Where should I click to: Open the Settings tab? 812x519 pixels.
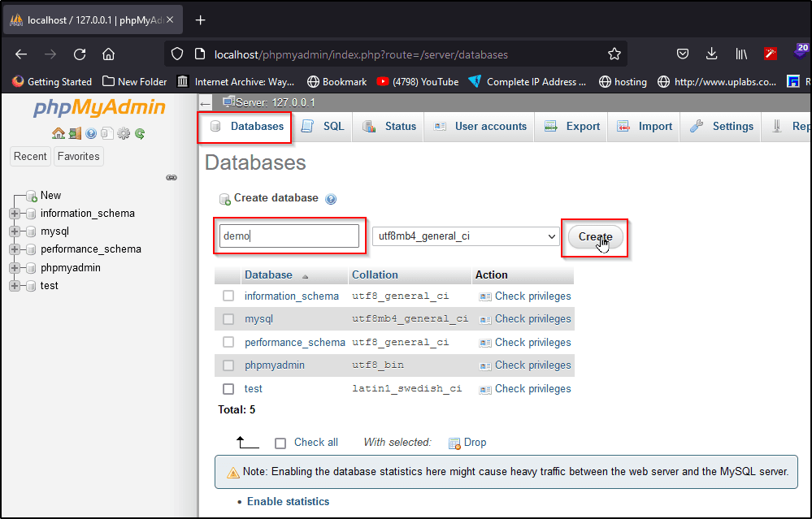(x=722, y=127)
